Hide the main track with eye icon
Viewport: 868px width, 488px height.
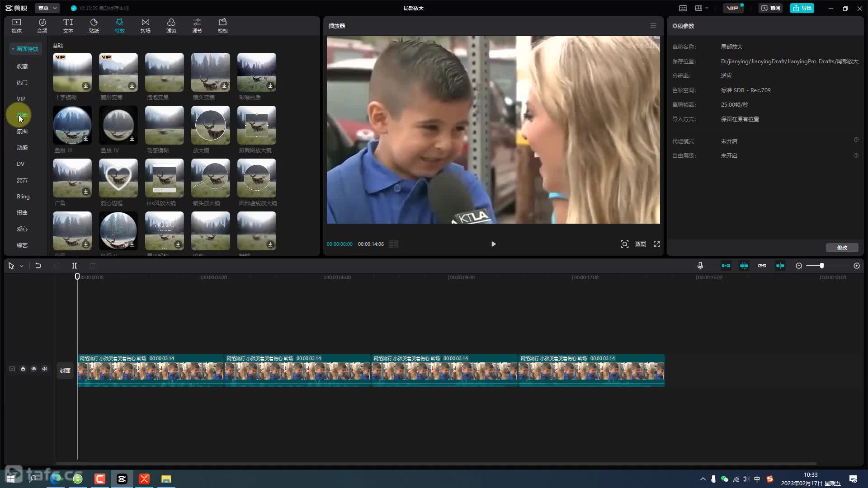(34, 369)
